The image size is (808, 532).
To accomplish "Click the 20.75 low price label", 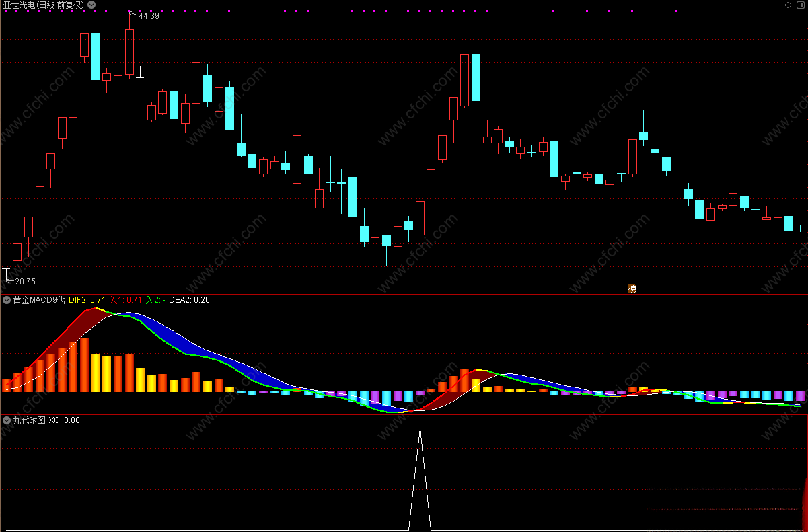I will tap(25, 281).
